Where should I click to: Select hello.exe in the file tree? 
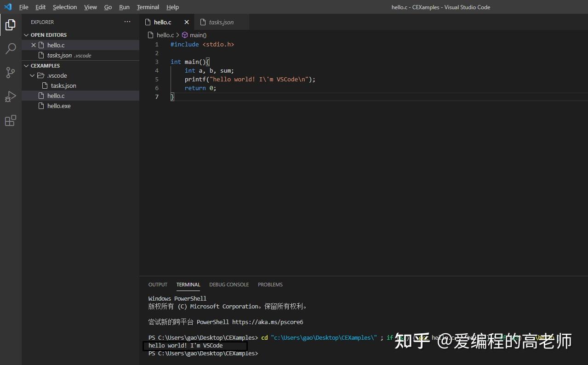[80, 106]
